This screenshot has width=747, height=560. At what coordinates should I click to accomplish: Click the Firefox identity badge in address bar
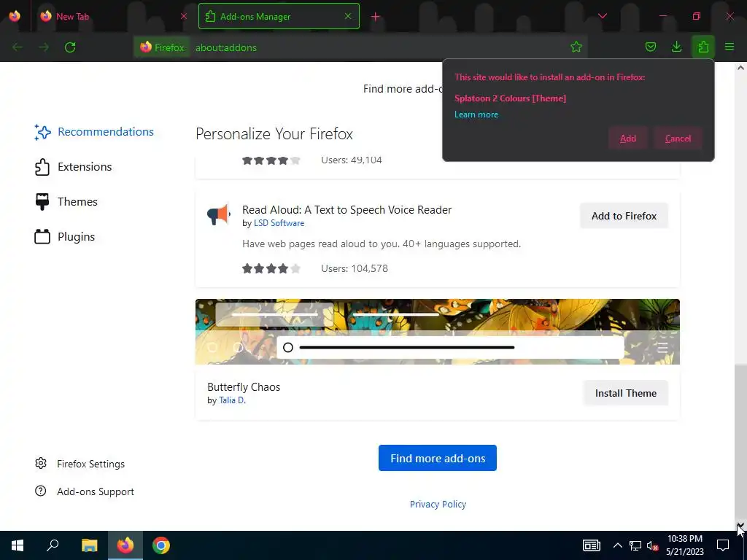[x=163, y=47]
